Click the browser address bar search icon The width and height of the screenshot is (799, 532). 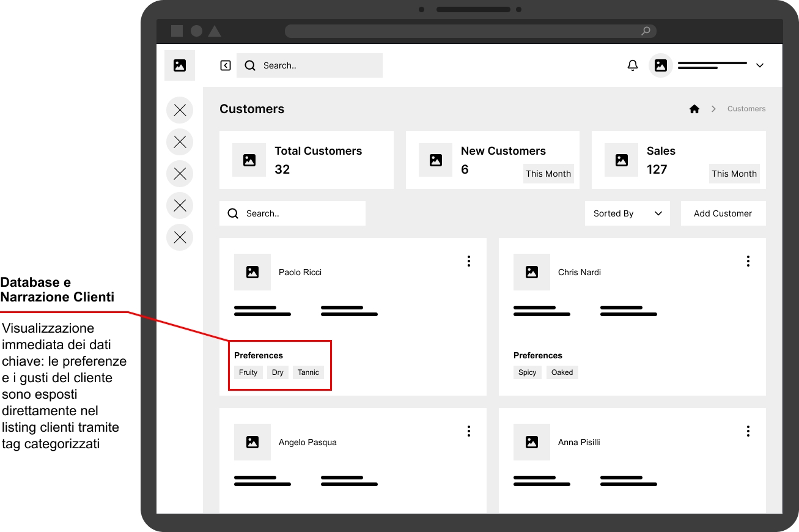coord(646,31)
